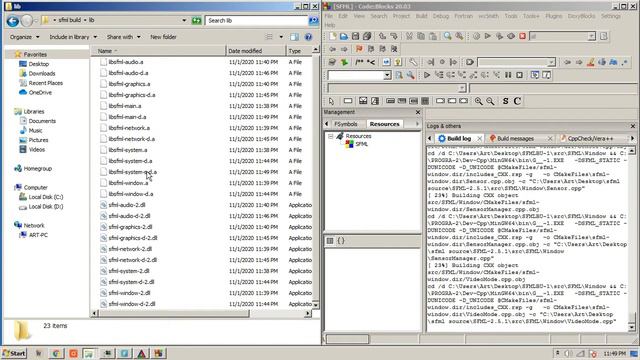Click the Start button on taskbar
The image size is (640, 360).
pos(14,353)
